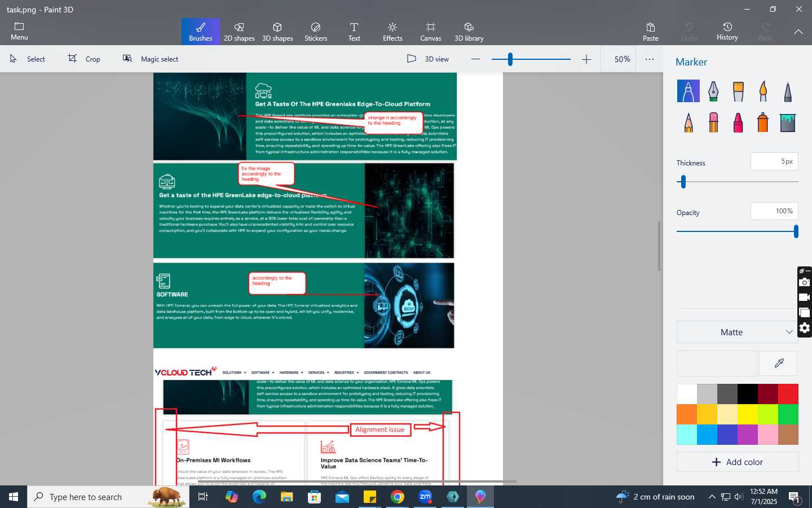Choose the Crop tool
812x508 pixels.
[x=85, y=59]
